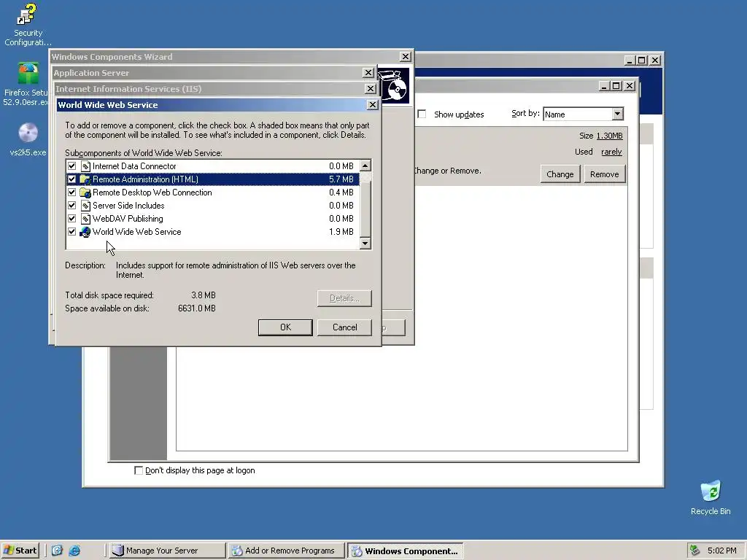
Task: Select the World Wide Web Service list row
Action: pos(212,232)
